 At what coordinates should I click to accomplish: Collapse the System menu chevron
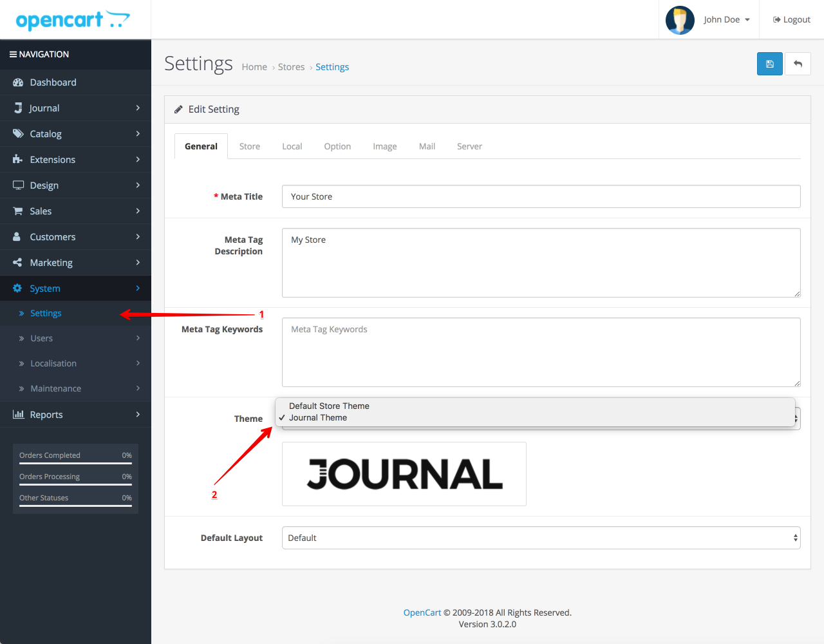coord(138,289)
